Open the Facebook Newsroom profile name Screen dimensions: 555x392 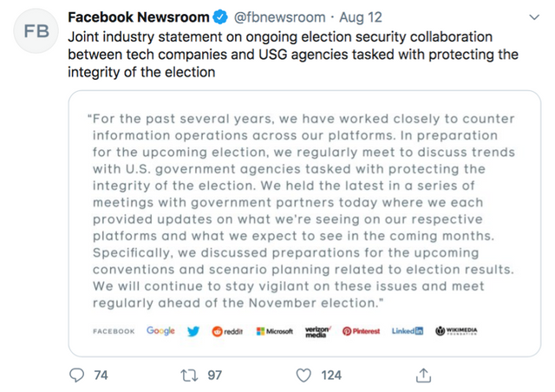(x=139, y=17)
